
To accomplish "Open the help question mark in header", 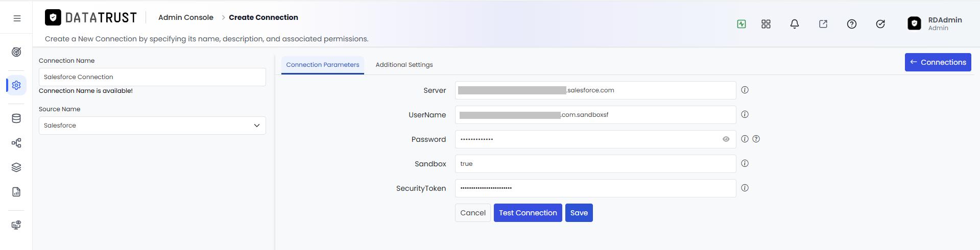I will click(x=852, y=24).
